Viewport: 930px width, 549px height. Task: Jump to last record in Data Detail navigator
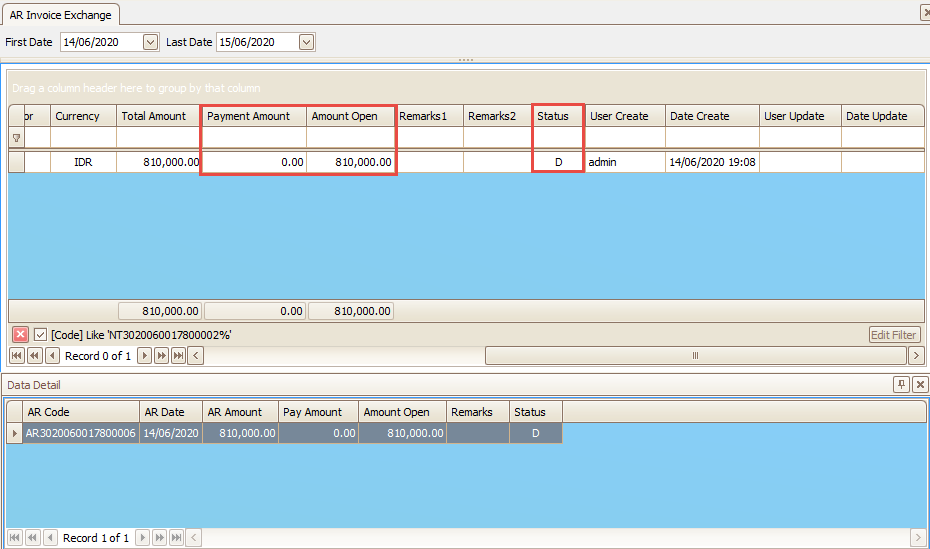(x=177, y=538)
